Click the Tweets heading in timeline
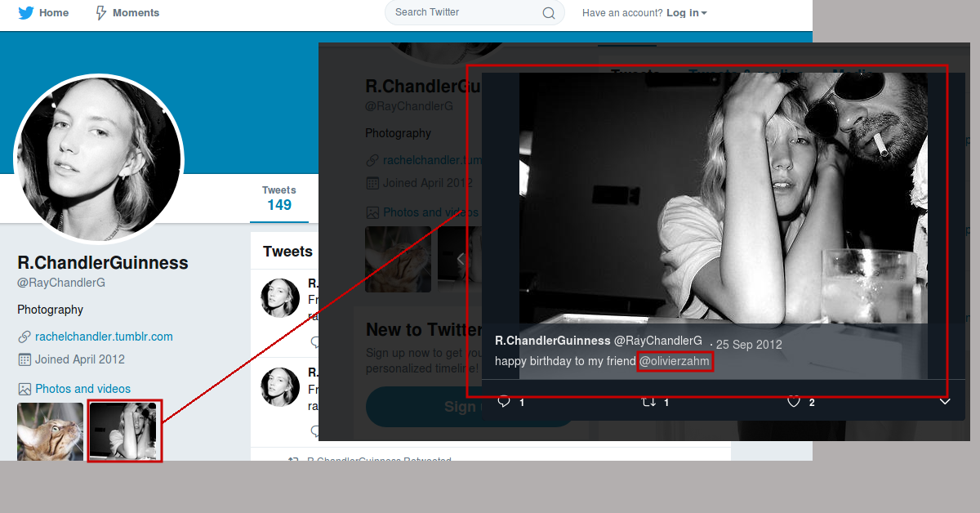 click(287, 252)
